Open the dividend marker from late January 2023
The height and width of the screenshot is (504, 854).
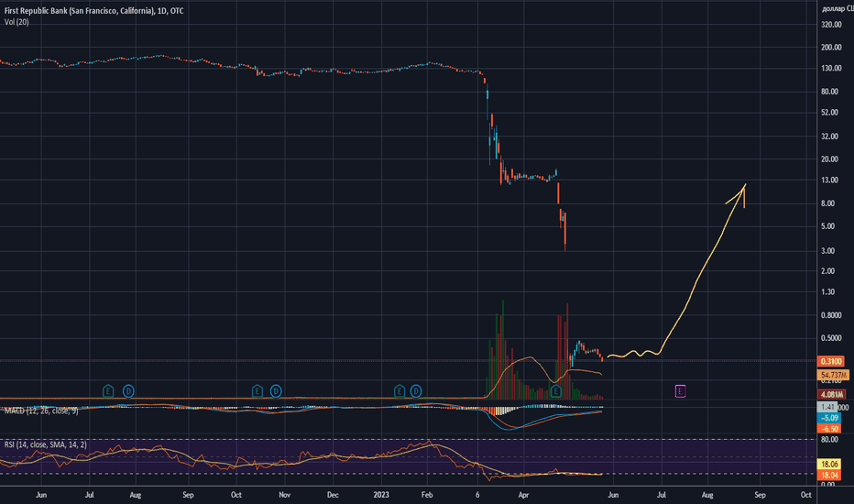pos(416,390)
